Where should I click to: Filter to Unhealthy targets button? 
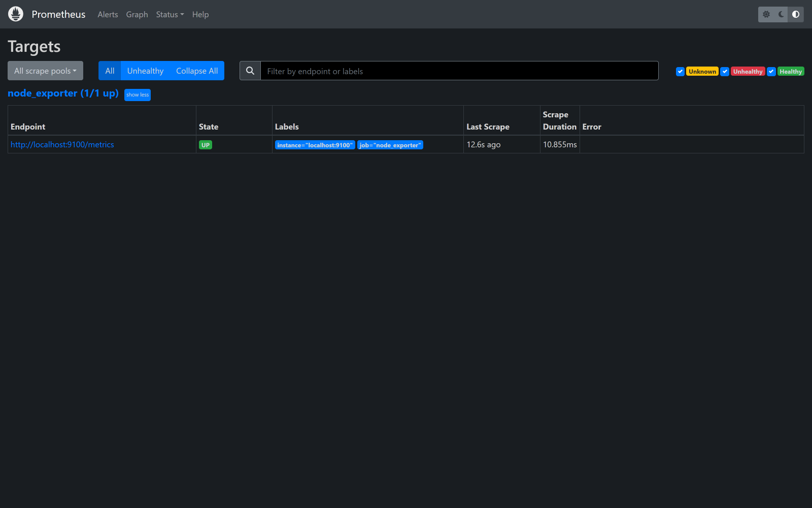tap(145, 71)
